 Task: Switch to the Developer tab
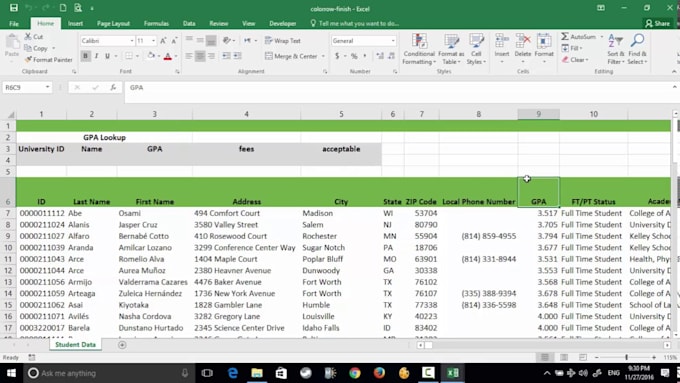click(x=282, y=23)
